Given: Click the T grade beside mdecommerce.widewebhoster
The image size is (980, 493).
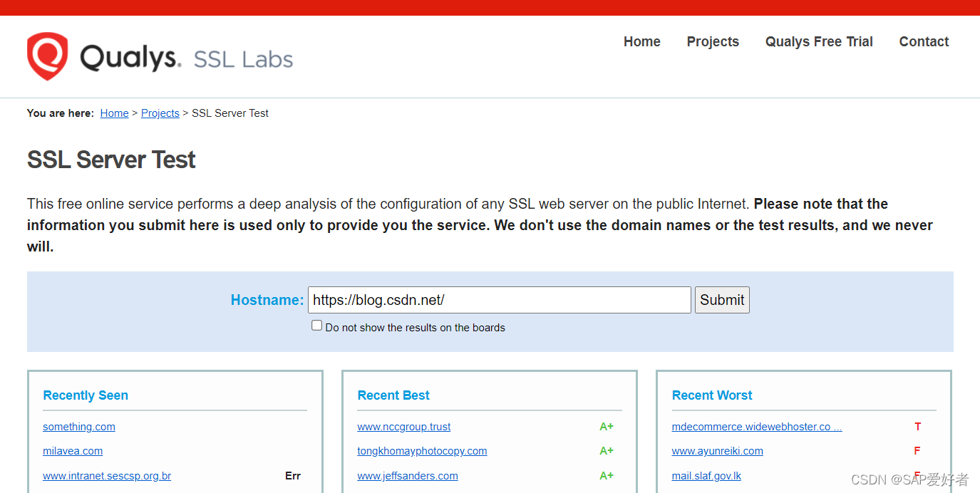Looking at the screenshot, I should click(918, 427).
